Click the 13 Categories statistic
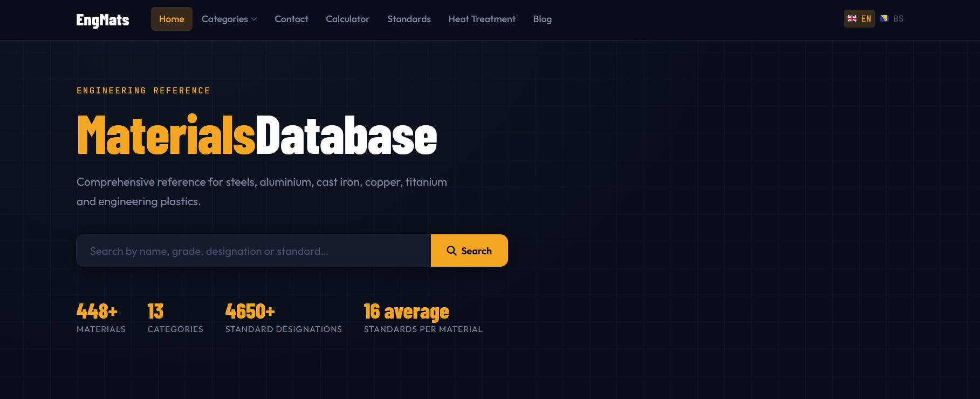Image resolution: width=980 pixels, height=399 pixels. click(x=175, y=317)
